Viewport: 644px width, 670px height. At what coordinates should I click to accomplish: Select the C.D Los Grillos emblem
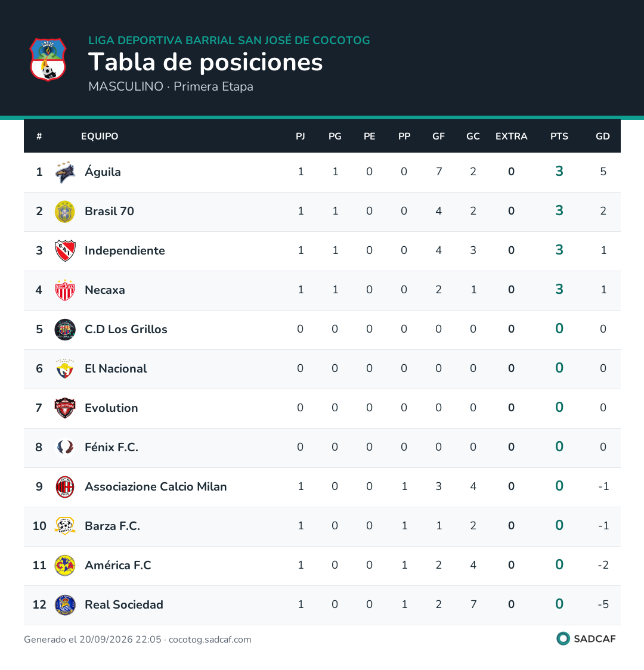pyautogui.click(x=65, y=329)
